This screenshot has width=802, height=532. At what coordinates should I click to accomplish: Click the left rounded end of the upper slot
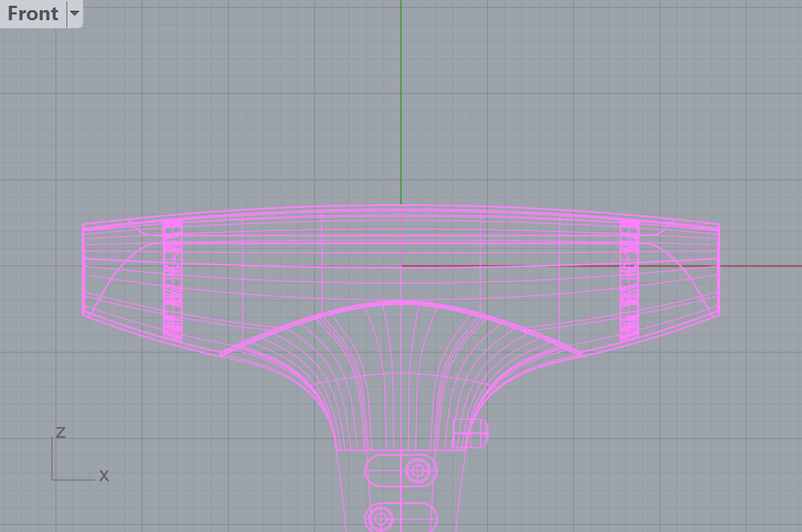[x=370, y=471]
